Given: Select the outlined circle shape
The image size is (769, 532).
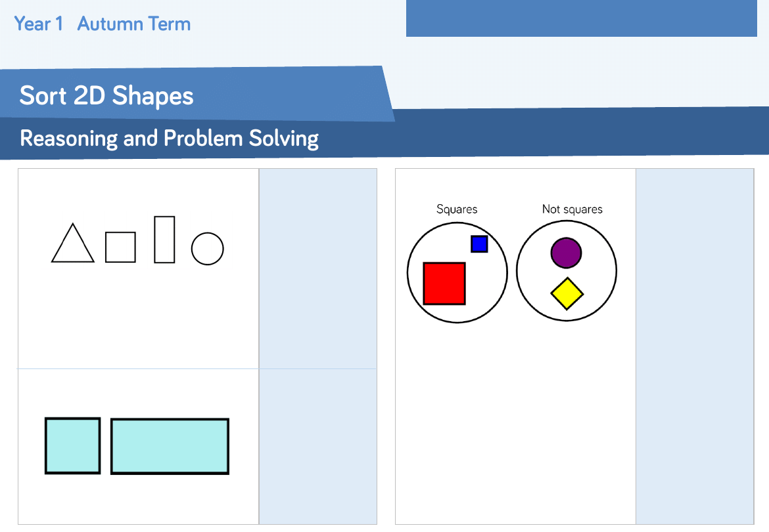Looking at the screenshot, I should [208, 249].
